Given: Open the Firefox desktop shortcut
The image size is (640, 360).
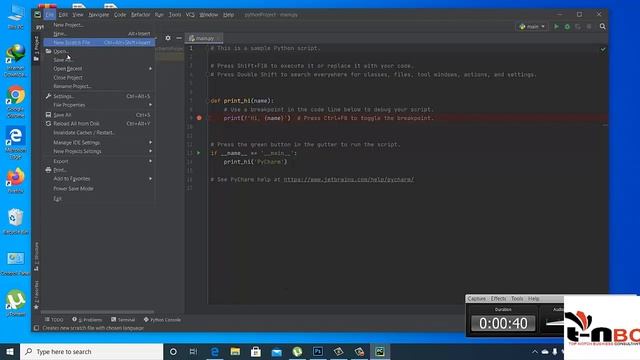Looking at the screenshot, I should click(16, 180).
